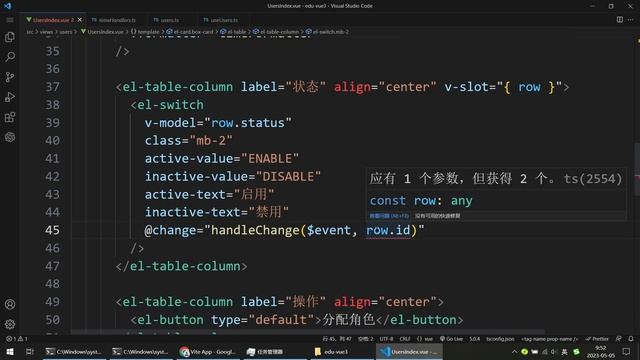Click the "ENABLE" value on line 41
640x360 pixels.
pyautogui.click(x=270, y=158)
